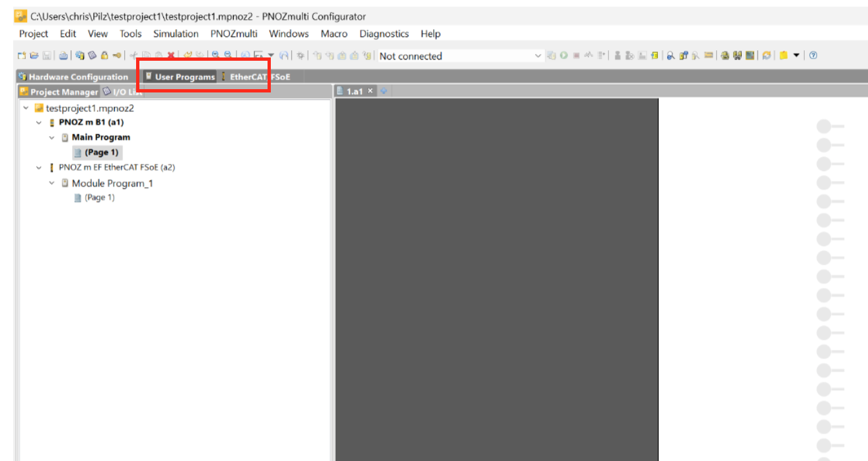Click the padlock icon in toolbar

(x=104, y=55)
